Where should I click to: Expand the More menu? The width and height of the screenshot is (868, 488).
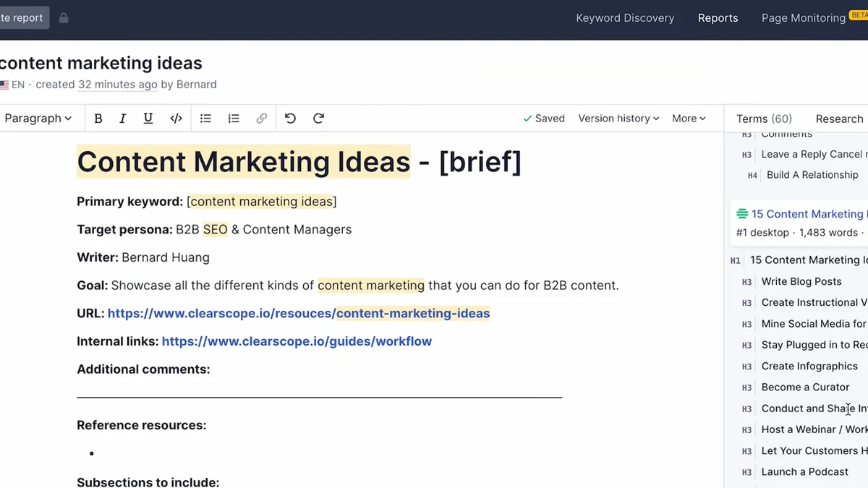point(689,119)
